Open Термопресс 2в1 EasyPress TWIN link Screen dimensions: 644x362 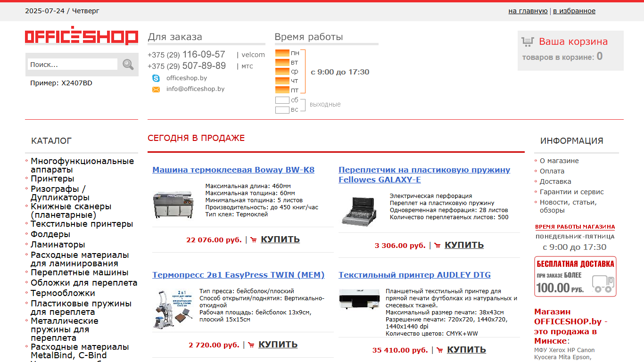(x=239, y=275)
